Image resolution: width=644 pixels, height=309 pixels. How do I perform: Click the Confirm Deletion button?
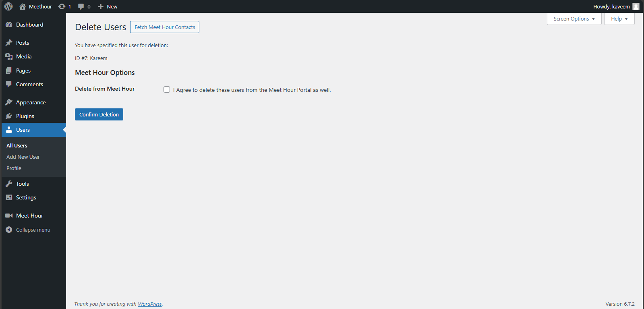99,114
